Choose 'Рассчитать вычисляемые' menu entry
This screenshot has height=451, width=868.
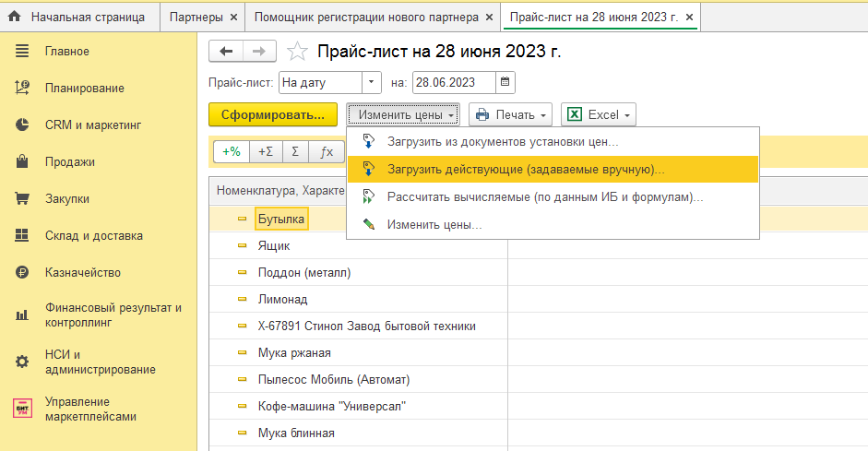[x=545, y=197]
